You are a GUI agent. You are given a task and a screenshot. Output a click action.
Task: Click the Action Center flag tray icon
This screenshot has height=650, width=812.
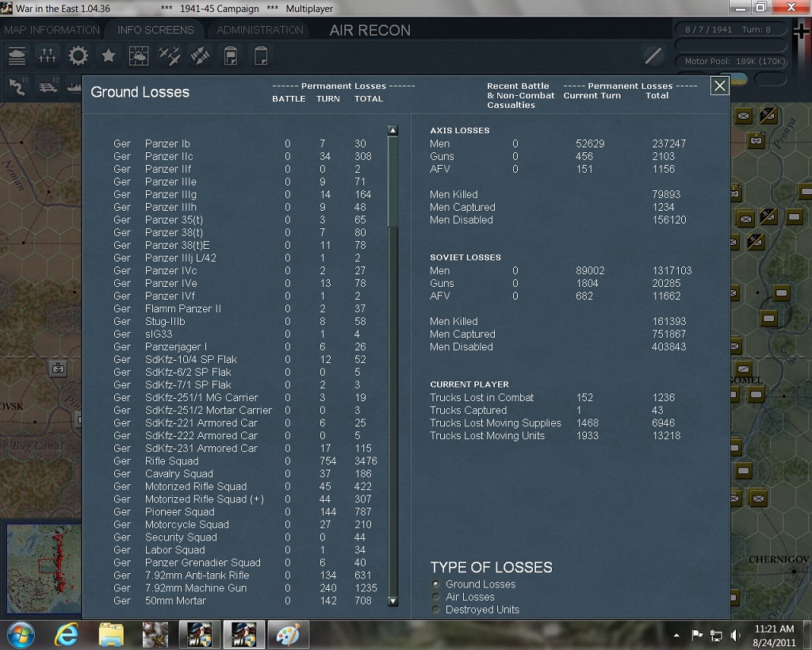(697, 635)
